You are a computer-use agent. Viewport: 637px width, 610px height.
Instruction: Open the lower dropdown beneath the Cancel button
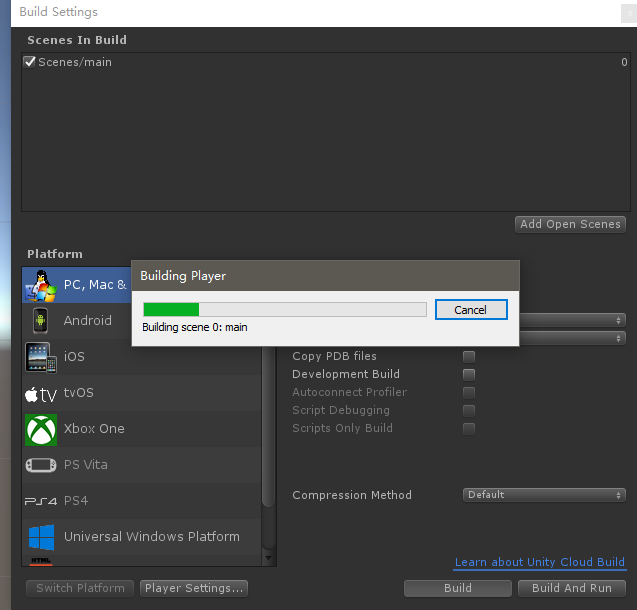pos(572,338)
